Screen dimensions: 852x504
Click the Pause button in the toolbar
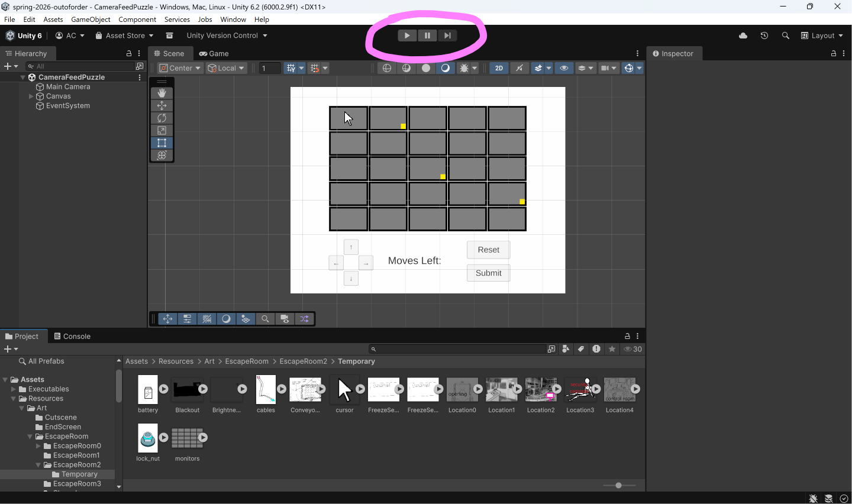click(427, 35)
